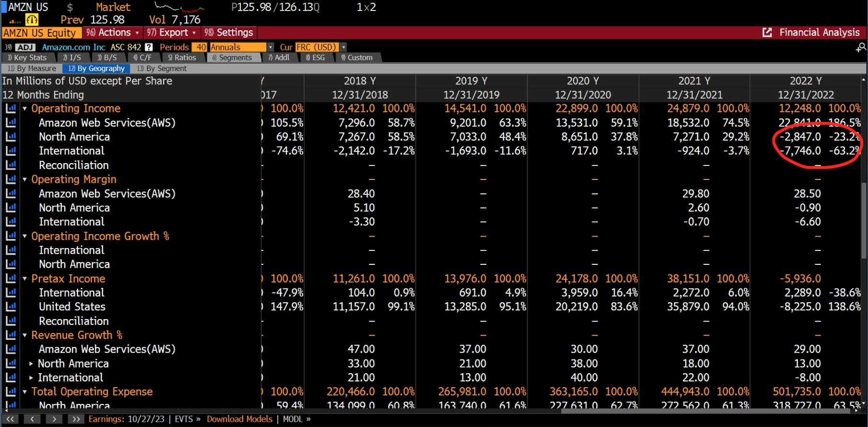This screenshot has width=868, height=427.
Task: Click the Amazon.com Inc company name
Action: [x=73, y=47]
